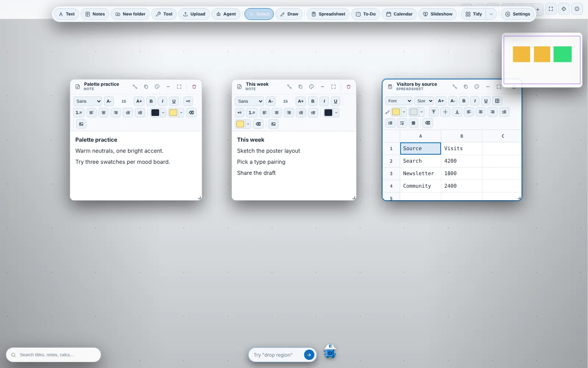This screenshot has height=368, width=588.
Task: Duplicate the Palette practice note
Action: pos(146,87)
